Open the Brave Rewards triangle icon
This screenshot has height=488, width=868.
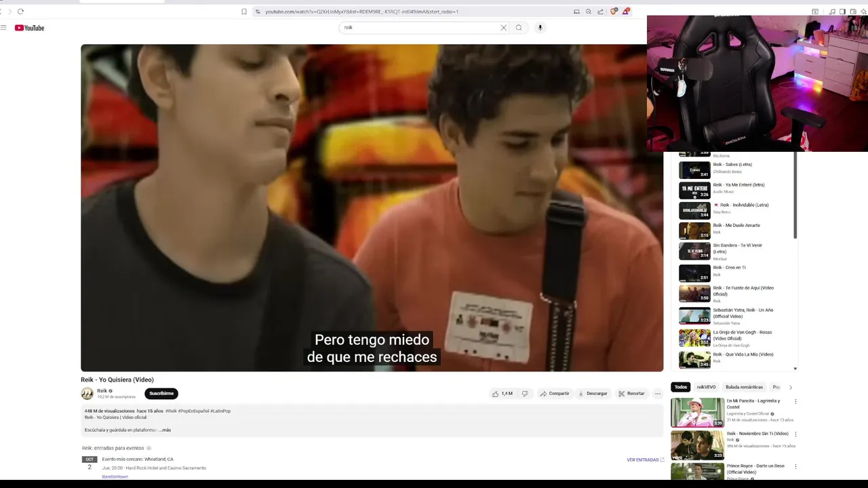pyautogui.click(x=626, y=12)
